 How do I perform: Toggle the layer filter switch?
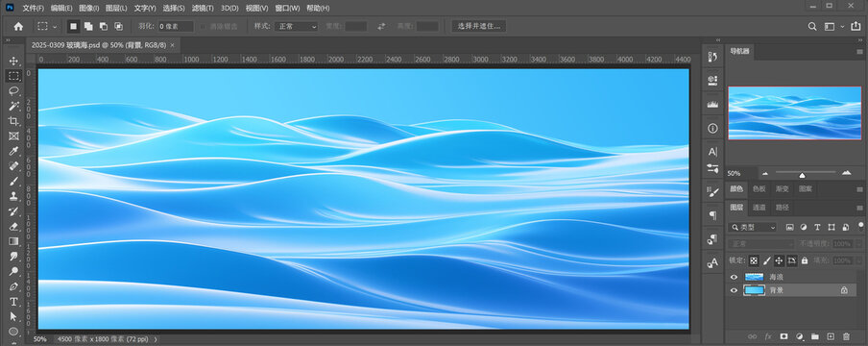pyautogui.click(x=861, y=226)
